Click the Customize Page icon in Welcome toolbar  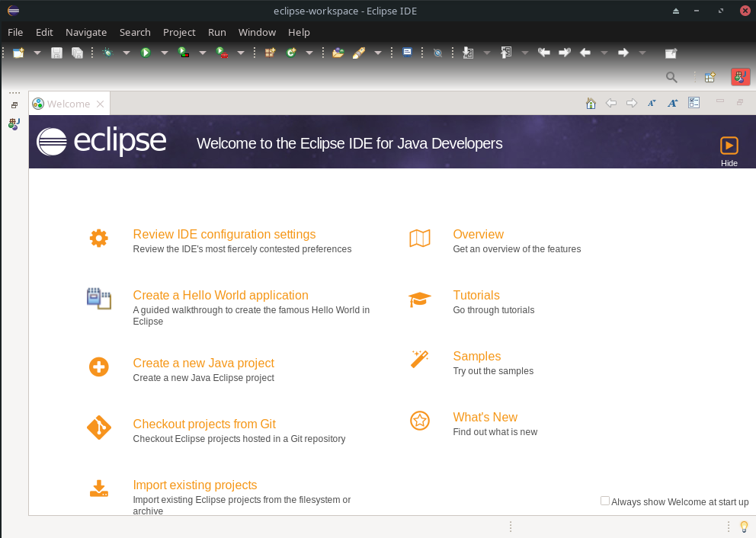[694, 103]
